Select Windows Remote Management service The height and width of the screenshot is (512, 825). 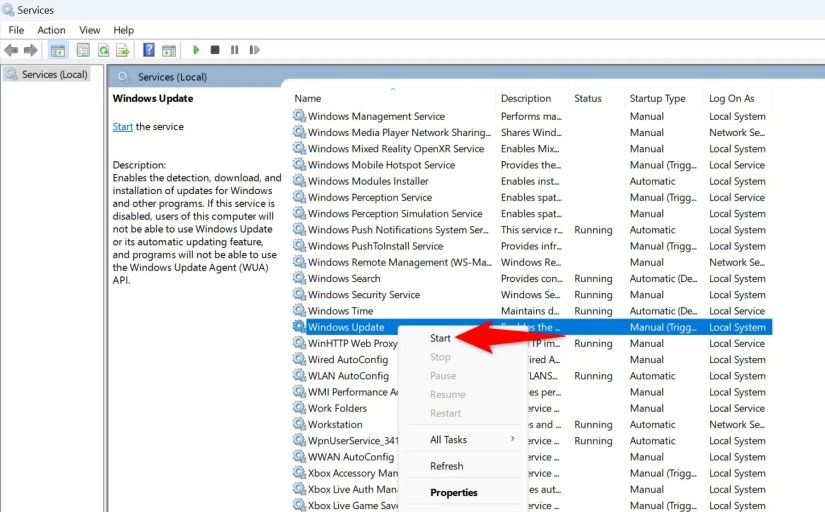[532, 262]
